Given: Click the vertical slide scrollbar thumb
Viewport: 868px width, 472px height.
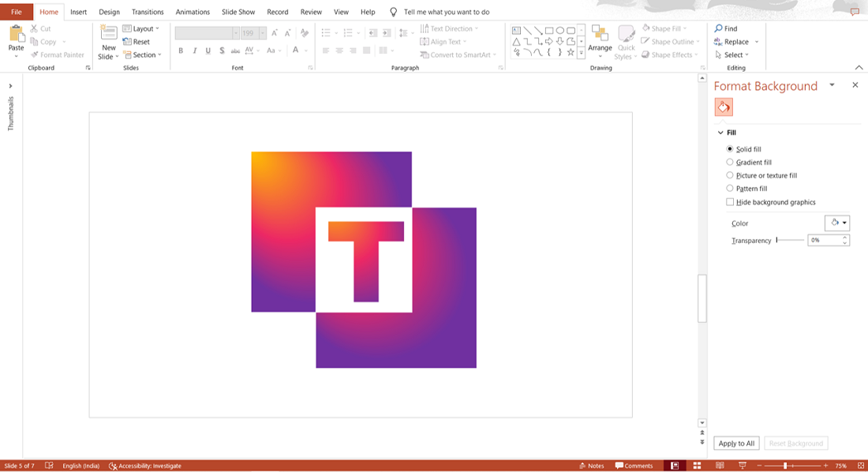Looking at the screenshot, I should click(x=702, y=298).
